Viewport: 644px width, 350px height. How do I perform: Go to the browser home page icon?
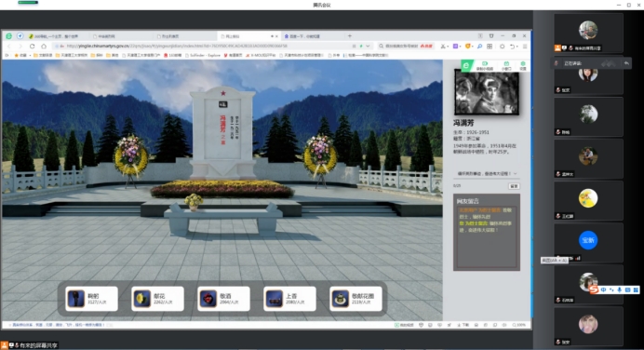[x=44, y=46]
